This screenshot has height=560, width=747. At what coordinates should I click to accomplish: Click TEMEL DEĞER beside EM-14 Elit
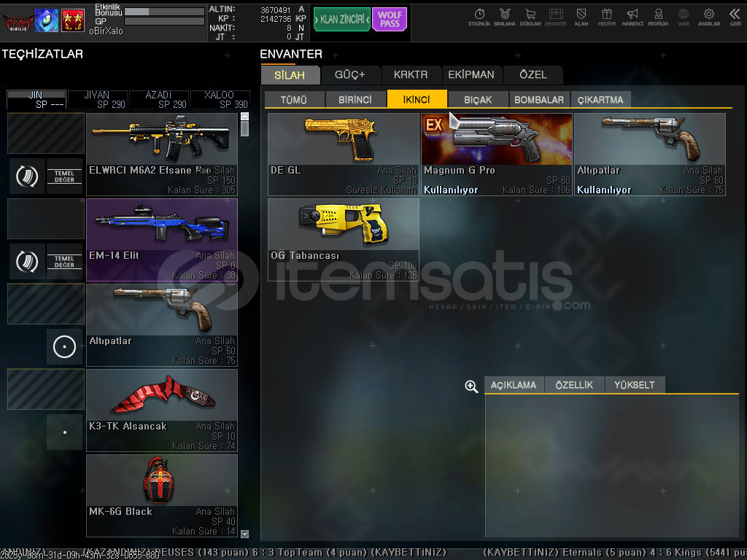click(64, 262)
